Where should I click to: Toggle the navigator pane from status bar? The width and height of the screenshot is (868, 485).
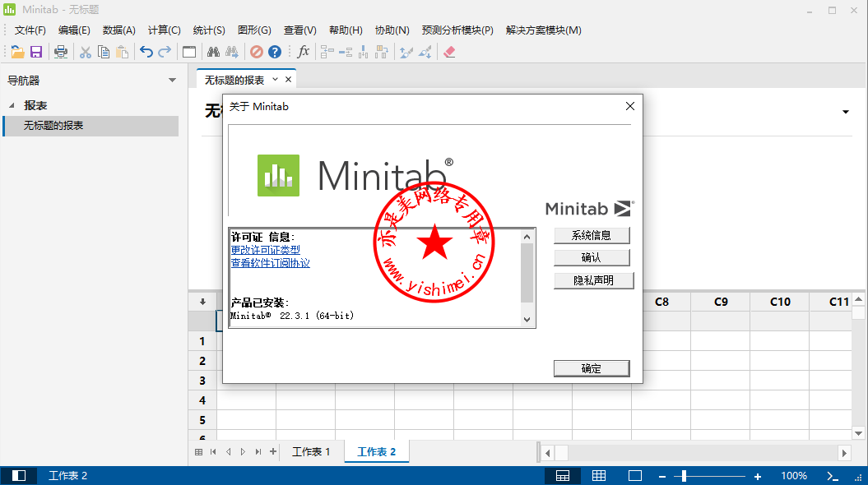(x=19, y=476)
